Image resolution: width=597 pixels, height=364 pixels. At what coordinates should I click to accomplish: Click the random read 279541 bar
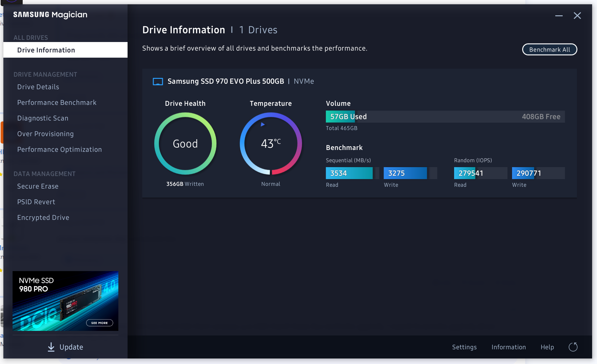tap(480, 173)
